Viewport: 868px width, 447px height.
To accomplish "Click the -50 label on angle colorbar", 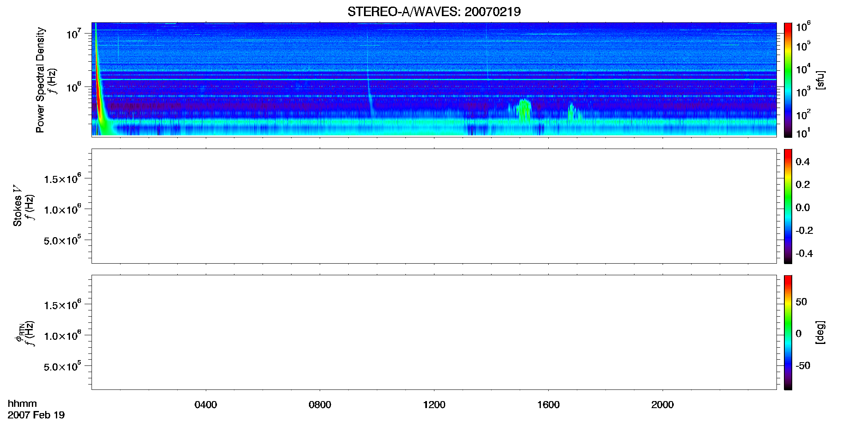I will (x=803, y=366).
